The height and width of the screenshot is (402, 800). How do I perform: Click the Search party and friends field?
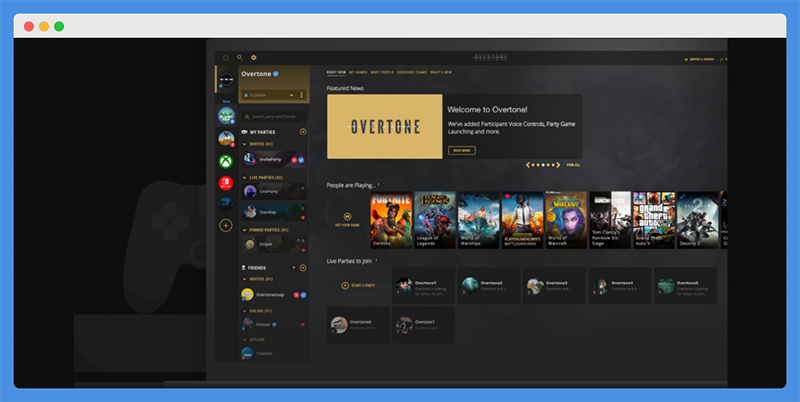click(274, 117)
